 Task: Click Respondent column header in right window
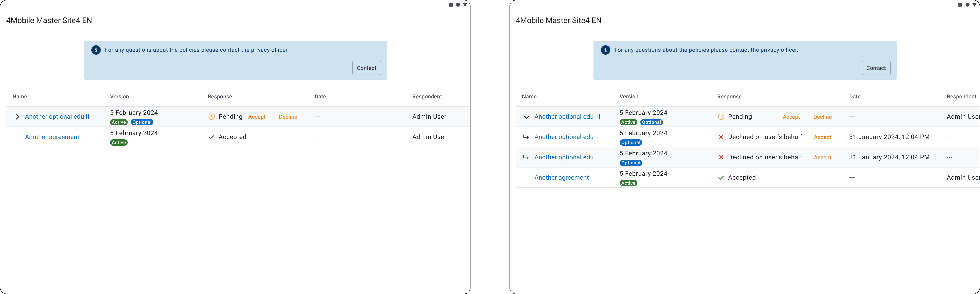(x=961, y=97)
